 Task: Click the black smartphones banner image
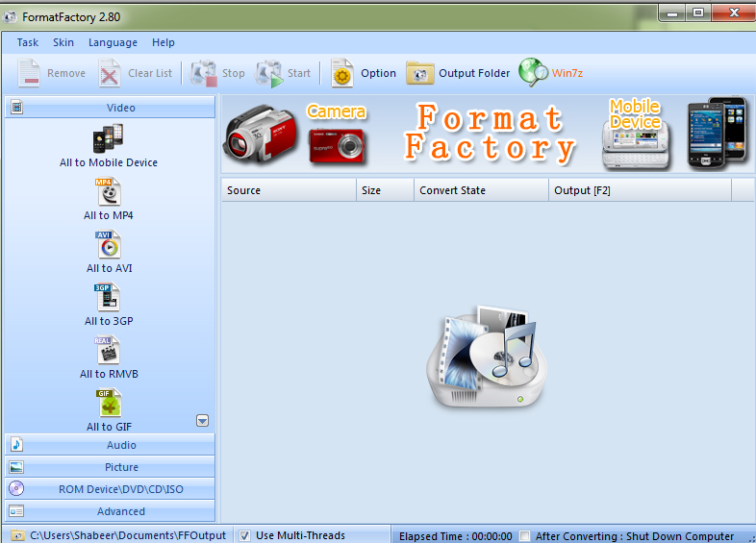[x=718, y=133]
